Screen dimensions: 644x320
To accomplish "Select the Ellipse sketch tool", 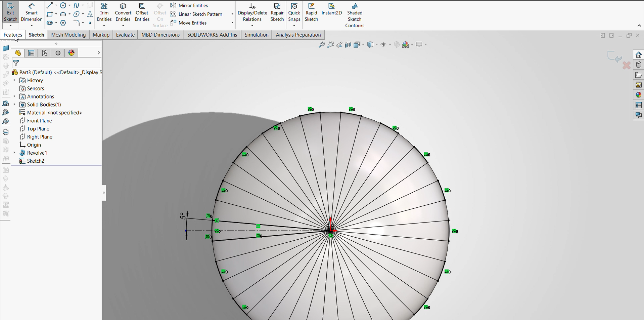I will click(77, 14).
